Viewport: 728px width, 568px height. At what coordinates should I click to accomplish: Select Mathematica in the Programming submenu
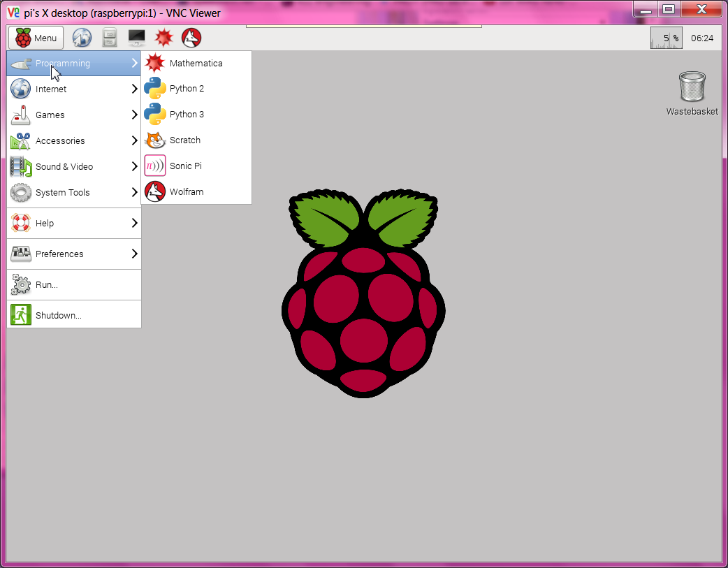pos(196,64)
